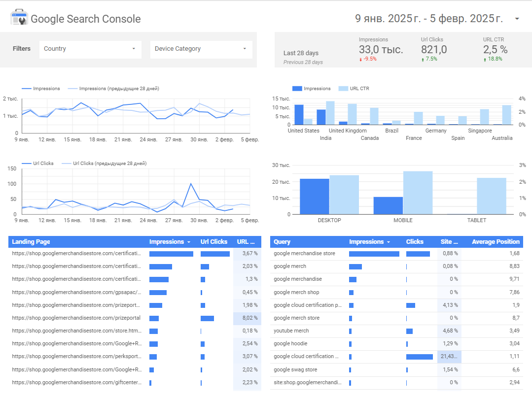Click the MOBILE URL CTR bar
The width and height of the screenshot is (532, 399).
click(418, 193)
